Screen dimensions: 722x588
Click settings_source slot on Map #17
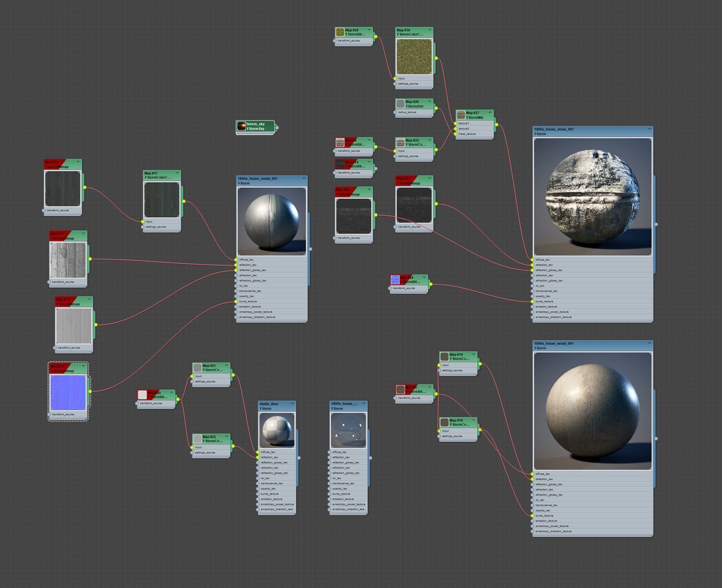(162, 227)
